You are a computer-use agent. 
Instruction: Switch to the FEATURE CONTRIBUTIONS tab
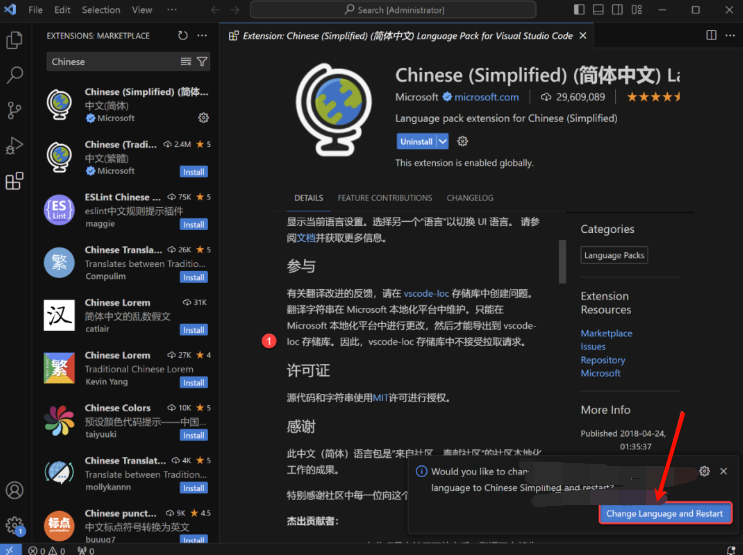385,198
